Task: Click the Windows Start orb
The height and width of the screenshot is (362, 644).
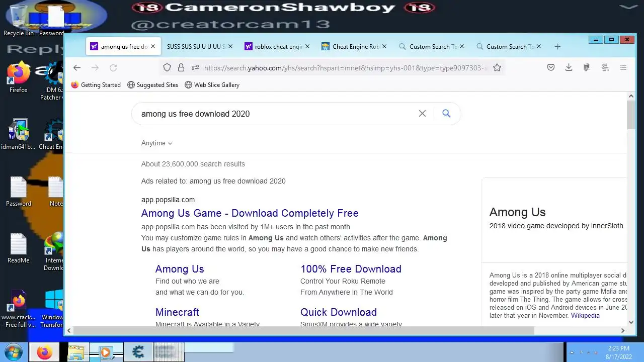Action: pyautogui.click(x=13, y=352)
